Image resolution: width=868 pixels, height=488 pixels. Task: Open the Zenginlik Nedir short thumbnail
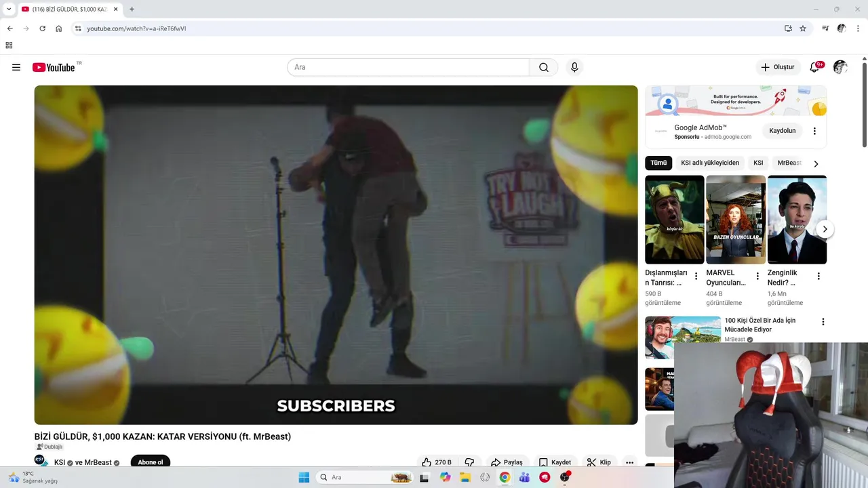click(797, 220)
